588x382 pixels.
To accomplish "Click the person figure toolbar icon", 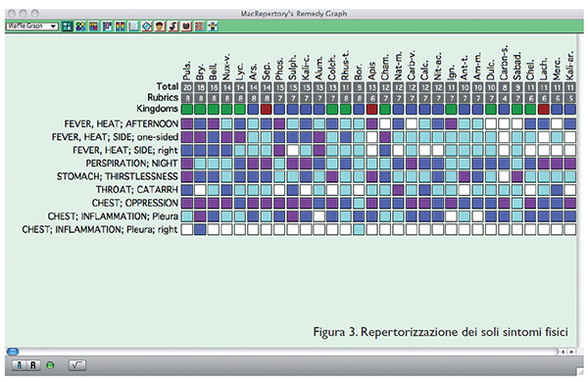I will coord(213,26).
